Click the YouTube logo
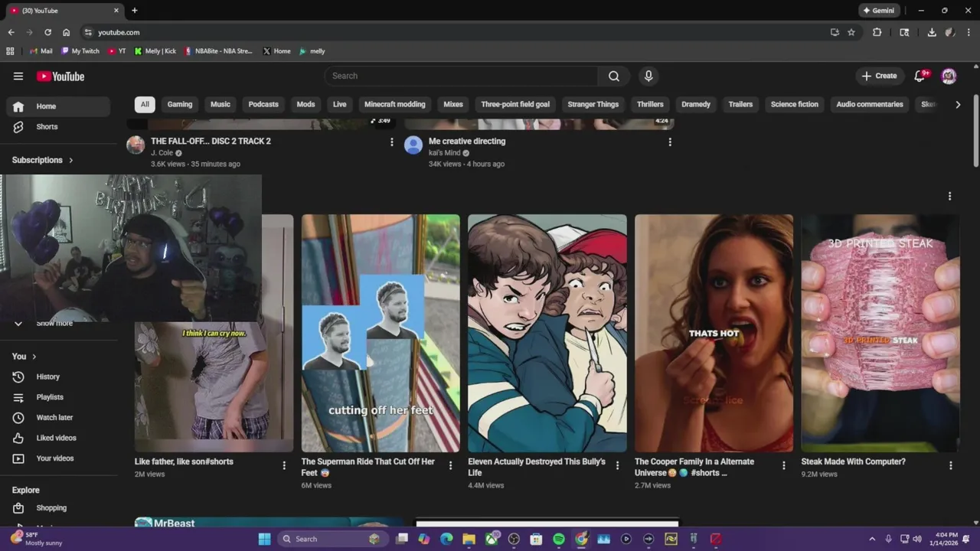The width and height of the screenshot is (980, 551). pos(60,76)
